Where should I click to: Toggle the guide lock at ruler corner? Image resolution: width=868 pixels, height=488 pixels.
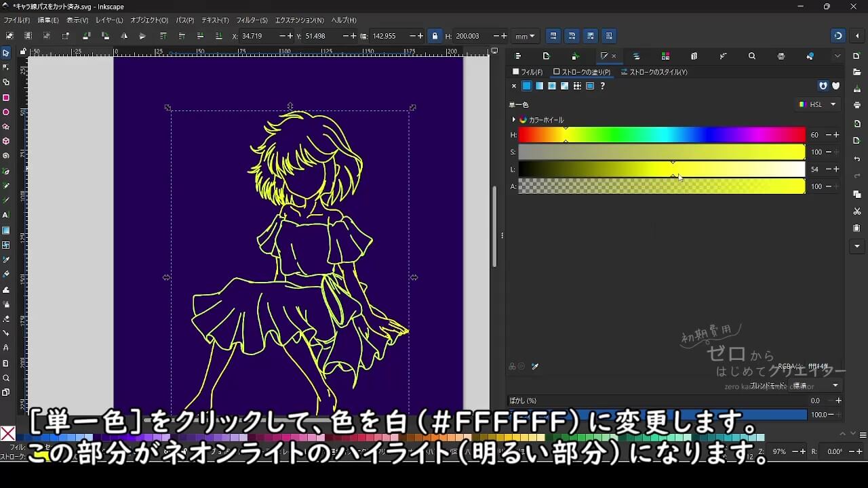pyautogui.click(x=23, y=51)
